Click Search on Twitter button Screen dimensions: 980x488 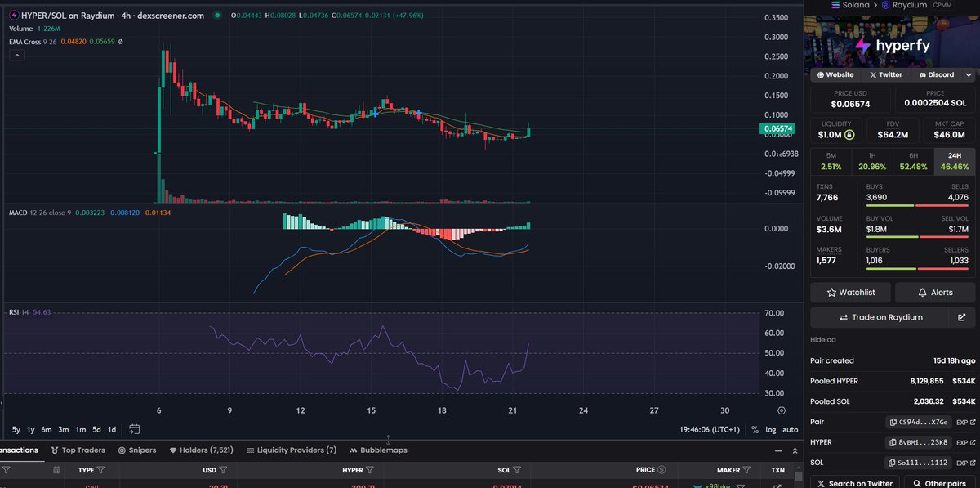(855, 483)
